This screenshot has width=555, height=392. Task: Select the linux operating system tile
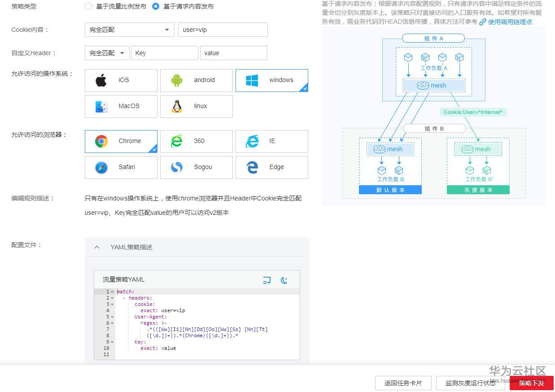click(197, 106)
